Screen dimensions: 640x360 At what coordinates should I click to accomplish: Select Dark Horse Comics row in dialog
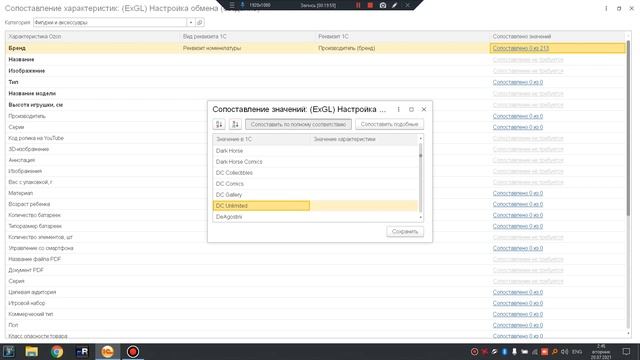click(x=315, y=162)
